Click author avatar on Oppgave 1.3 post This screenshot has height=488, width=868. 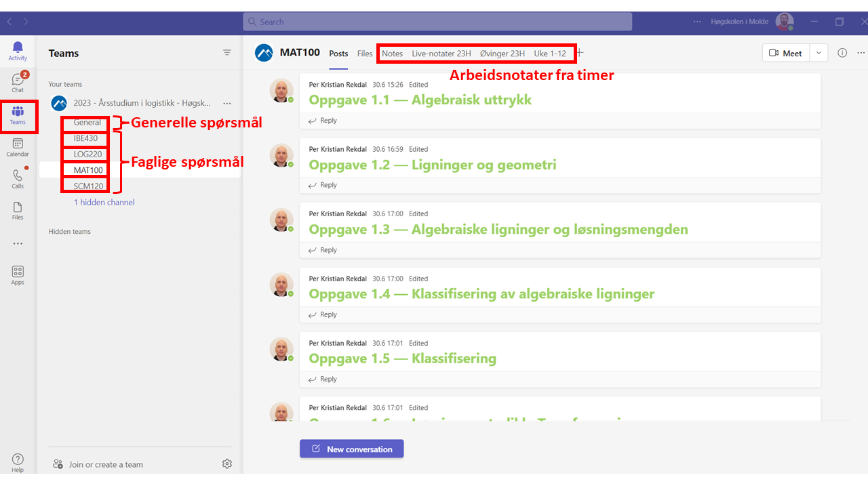click(281, 220)
